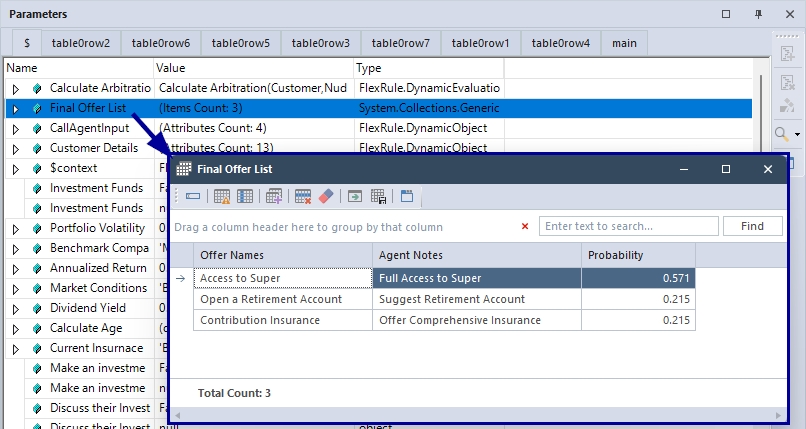Select 'Open a Retirement Account' cell
The width and height of the screenshot is (806, 429).
[x=283, y=299]
